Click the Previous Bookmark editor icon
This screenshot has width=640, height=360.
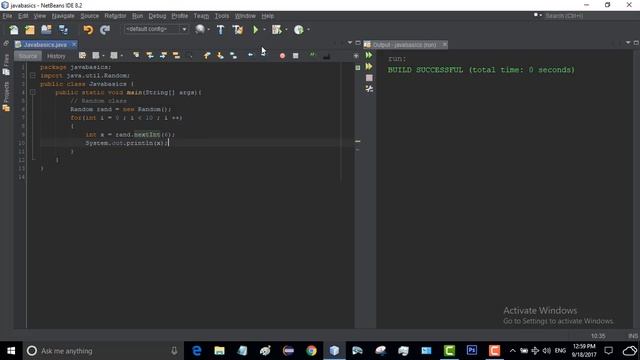(x=207, y=56)
